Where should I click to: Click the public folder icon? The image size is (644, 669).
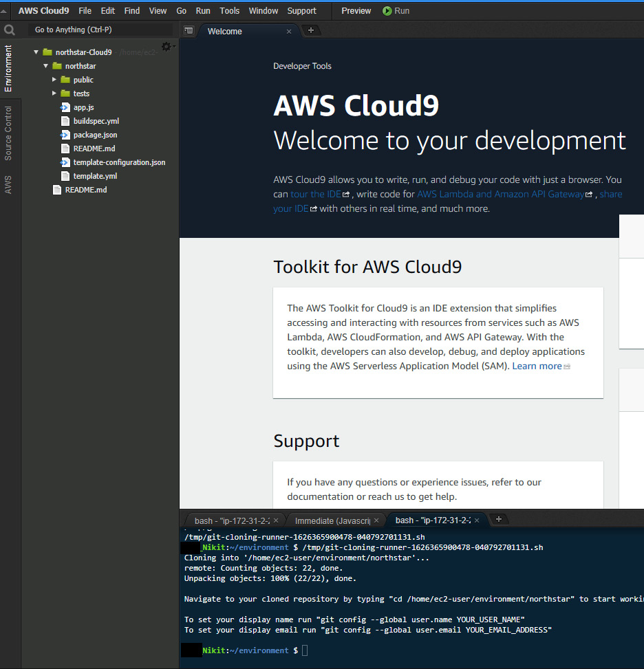click(65, 80)
